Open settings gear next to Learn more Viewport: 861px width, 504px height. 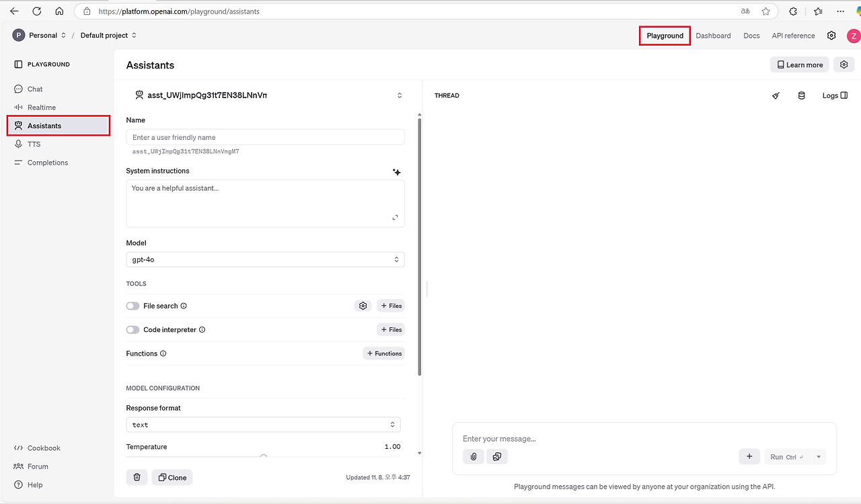pos(844,65)
